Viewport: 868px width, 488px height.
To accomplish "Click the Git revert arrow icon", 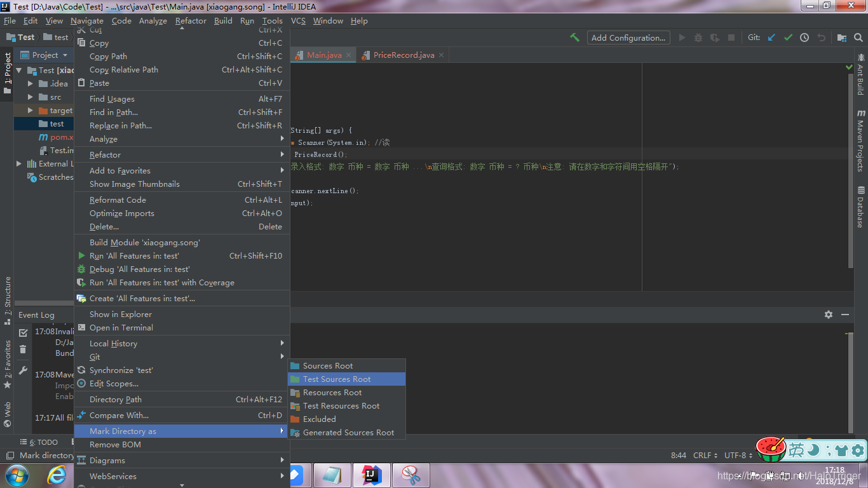I will tap(821, 37).
